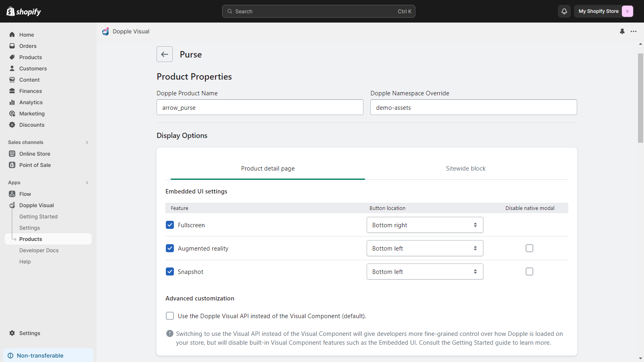Click the Advanced customization heading
This screenshot has width=644, height=362.
[200, 298]
